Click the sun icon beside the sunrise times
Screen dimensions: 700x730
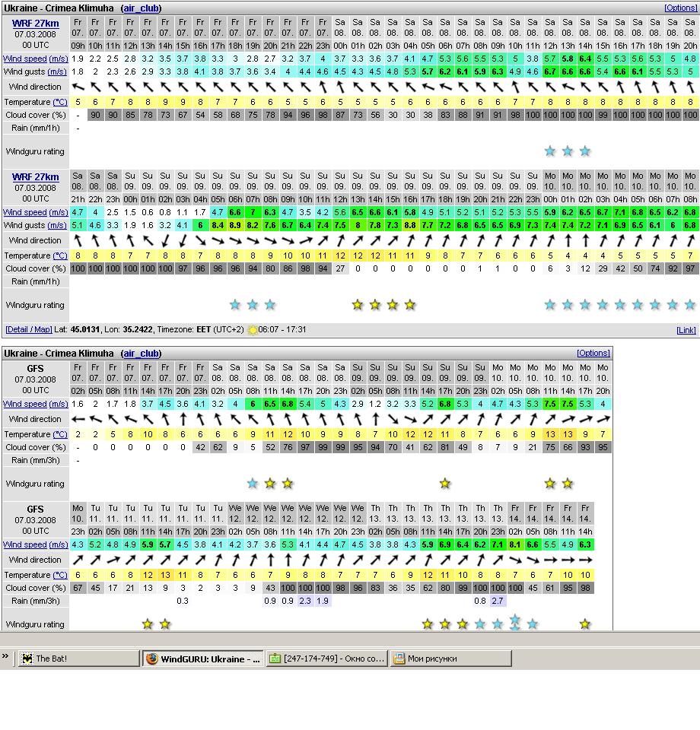253,330
